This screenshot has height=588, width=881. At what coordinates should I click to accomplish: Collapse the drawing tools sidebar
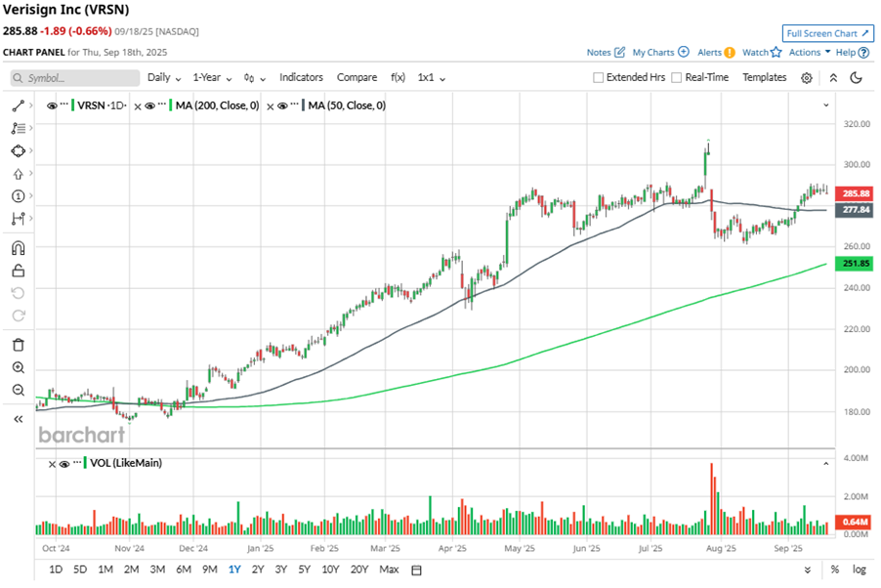[x=18, y=419]
